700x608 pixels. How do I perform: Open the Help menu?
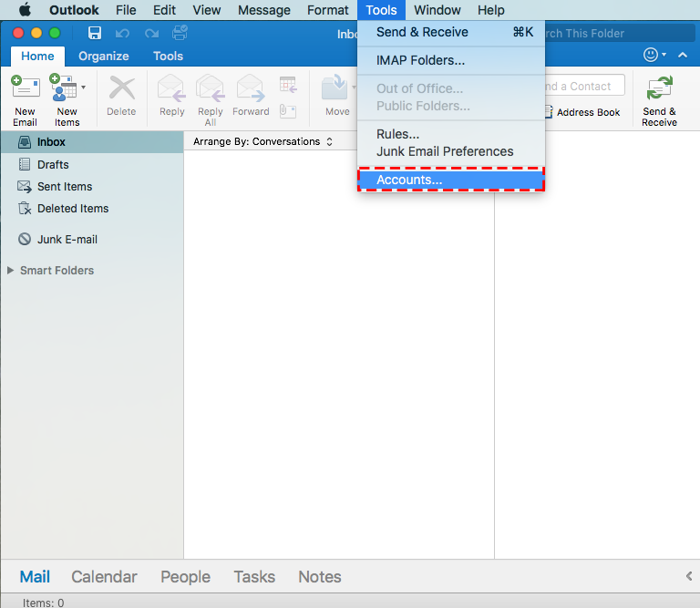tap(490, 10)
